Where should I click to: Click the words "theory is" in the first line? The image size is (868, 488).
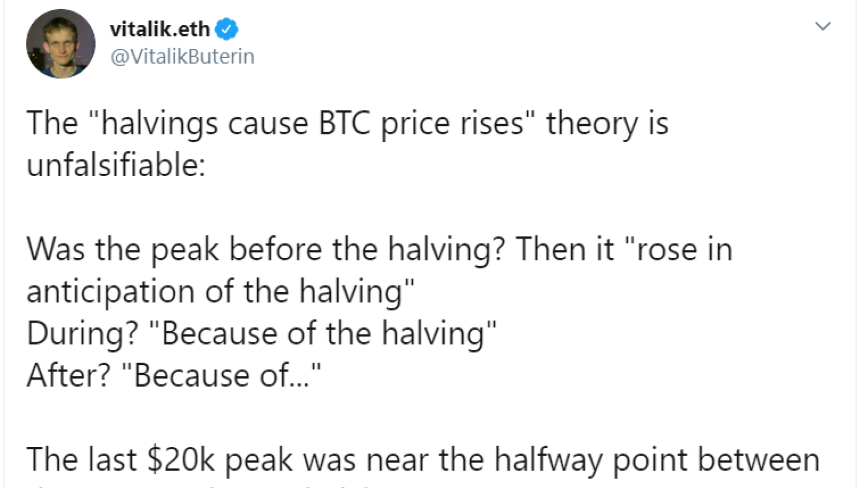coord(607,124)
